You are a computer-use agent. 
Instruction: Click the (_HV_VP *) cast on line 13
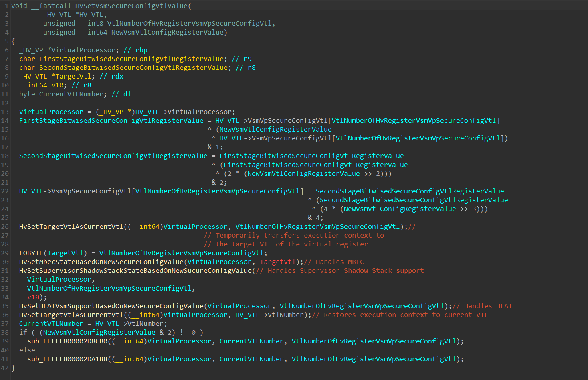click(x=115, y=112)
